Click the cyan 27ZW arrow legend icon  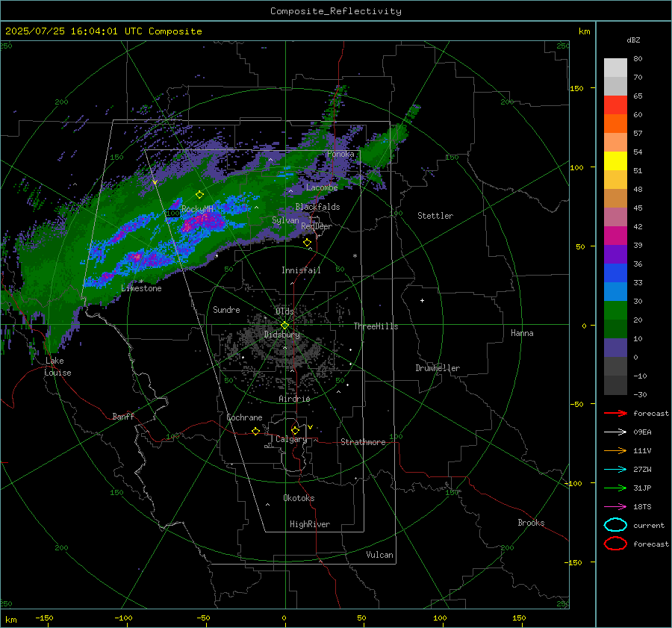615,470
